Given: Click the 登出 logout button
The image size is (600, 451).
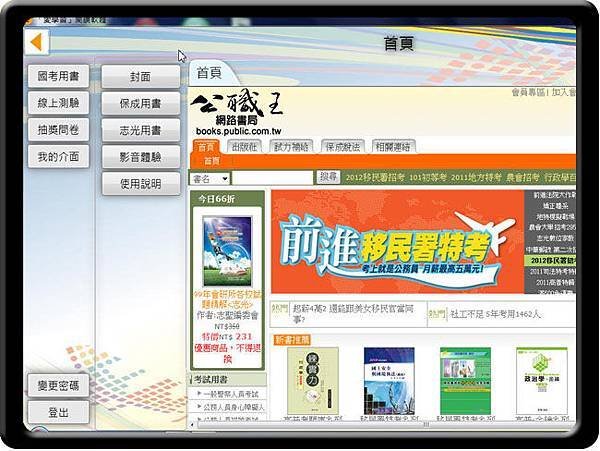Looking at the screenshot, I should pyautogui.click(x=58, y=412).
